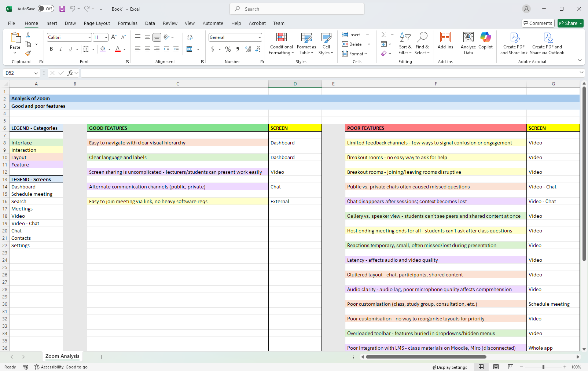Click the new sheet plus button
The image size is (588, 371).
click(x=102, y=357)
